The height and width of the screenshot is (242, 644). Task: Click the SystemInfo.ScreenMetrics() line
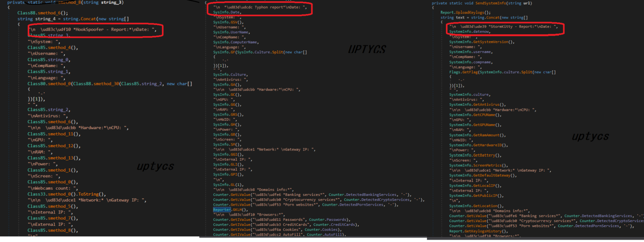[479, 166]
